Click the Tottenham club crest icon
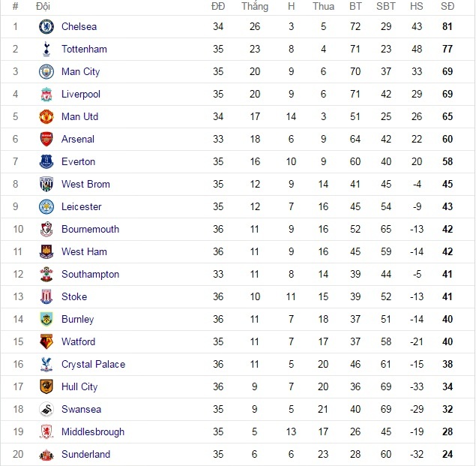This screenshot has width=476, height=466. [x=46, y=50]
